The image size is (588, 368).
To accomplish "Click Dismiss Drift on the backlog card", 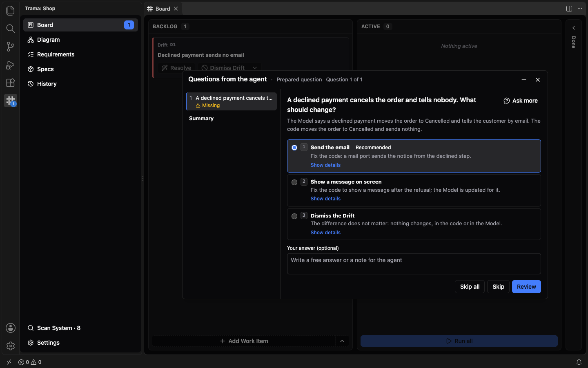I will coord(223,68).
